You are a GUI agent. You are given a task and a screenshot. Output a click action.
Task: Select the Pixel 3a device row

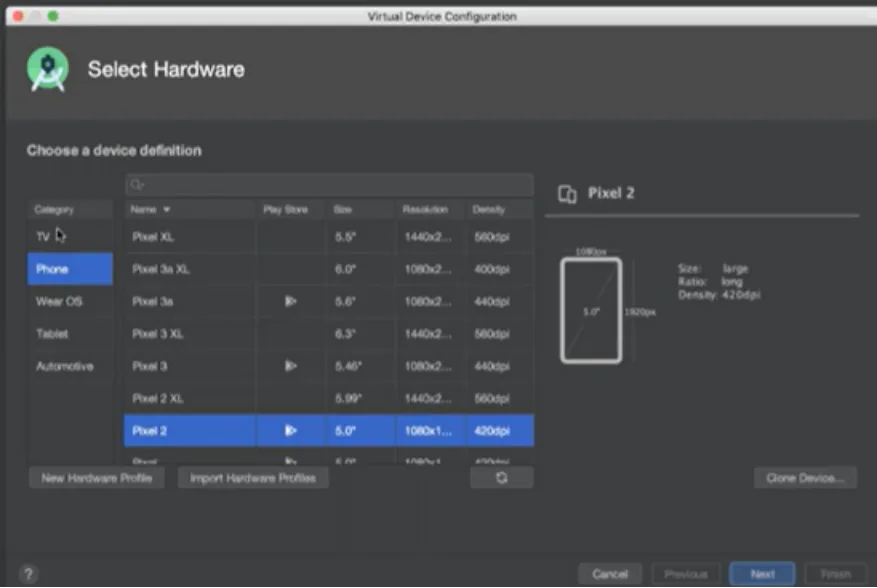pos(329,302)
